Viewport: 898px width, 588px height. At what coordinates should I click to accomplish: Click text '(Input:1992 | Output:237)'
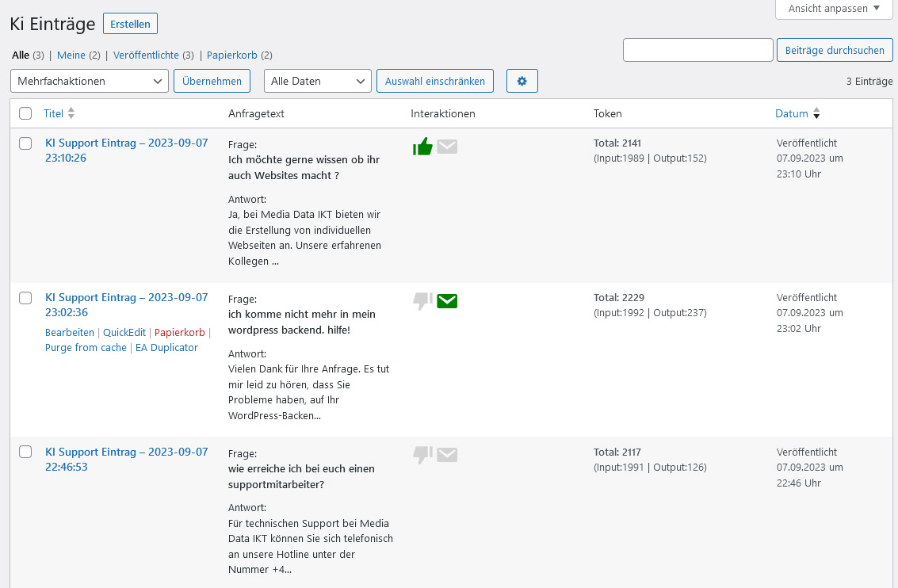[x=650, y=313]
